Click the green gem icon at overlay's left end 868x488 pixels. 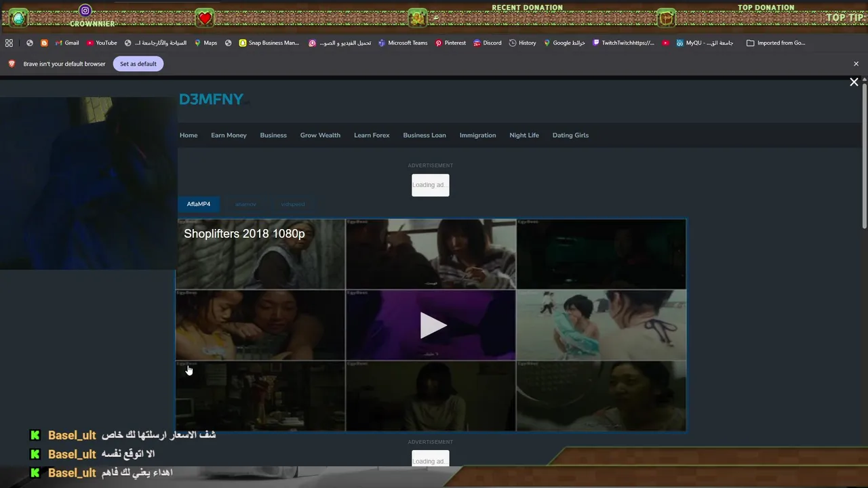pyautogui.click(x=18, y=18)
